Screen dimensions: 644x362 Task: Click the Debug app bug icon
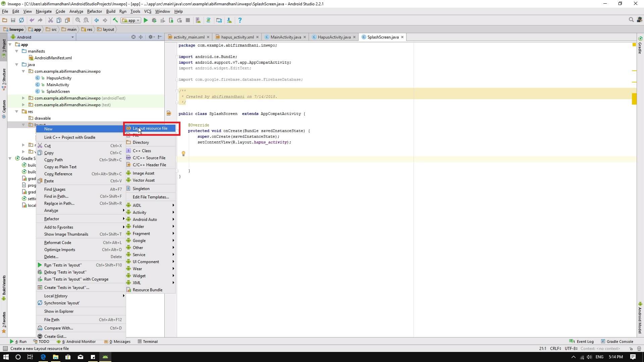tap(154, 20)
